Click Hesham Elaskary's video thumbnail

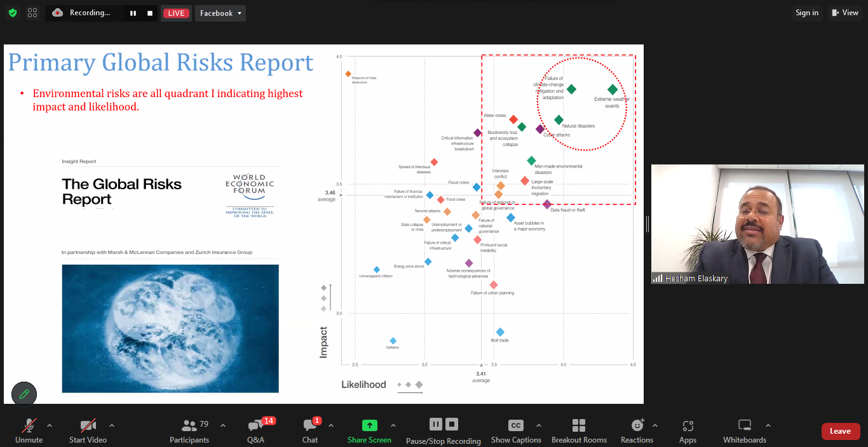[x=757, y=223]
